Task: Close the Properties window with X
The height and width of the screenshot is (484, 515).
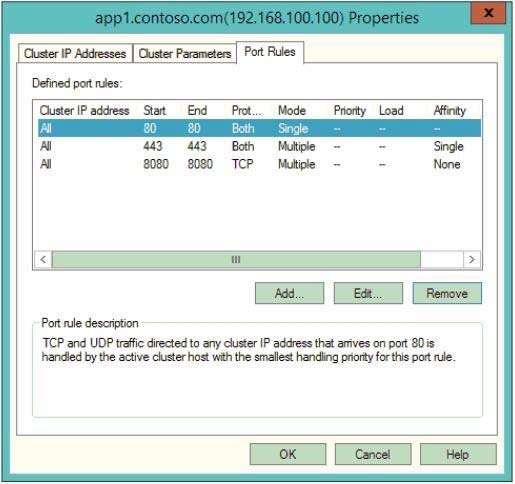Action: (488, 13)
